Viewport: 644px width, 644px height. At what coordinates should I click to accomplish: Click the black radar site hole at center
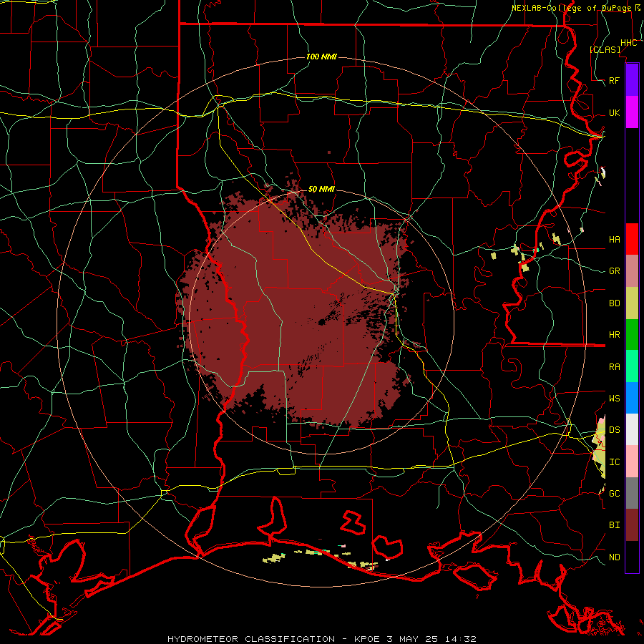(321, 323)
